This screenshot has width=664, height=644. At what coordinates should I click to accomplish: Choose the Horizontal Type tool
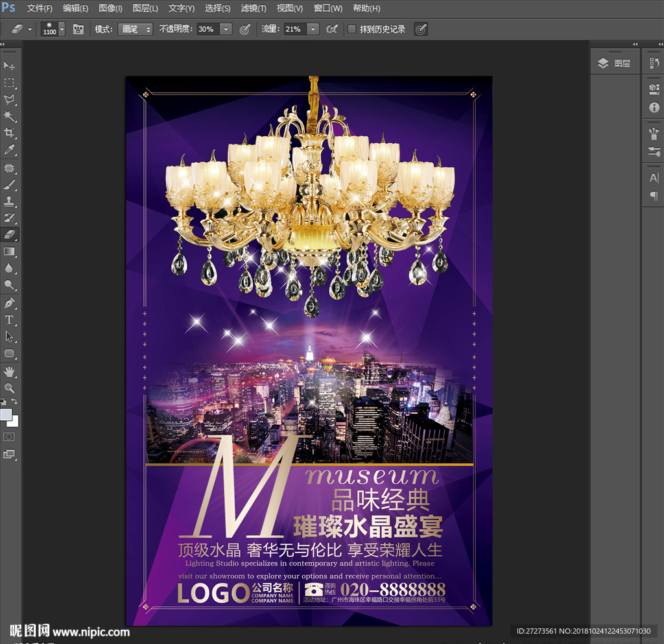click(10, 320)
